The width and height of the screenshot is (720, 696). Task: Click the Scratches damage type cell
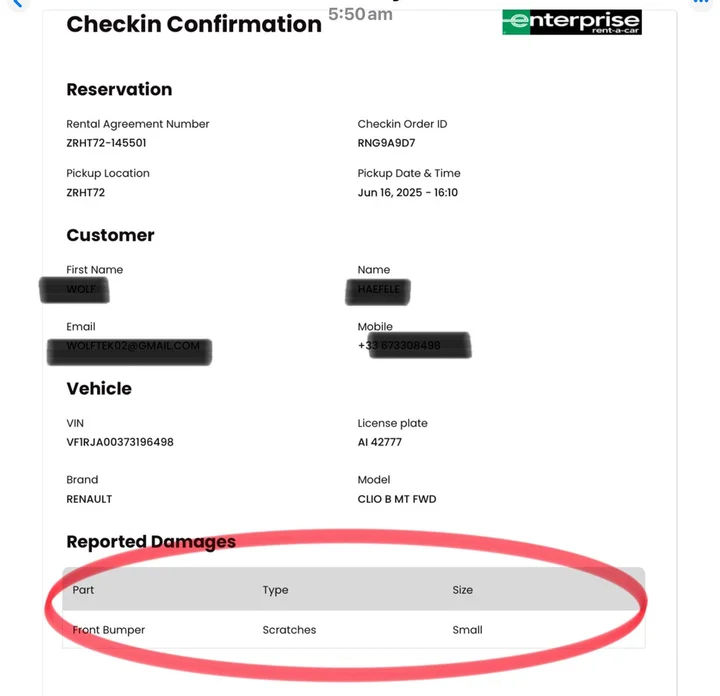(x=289, y=630)
